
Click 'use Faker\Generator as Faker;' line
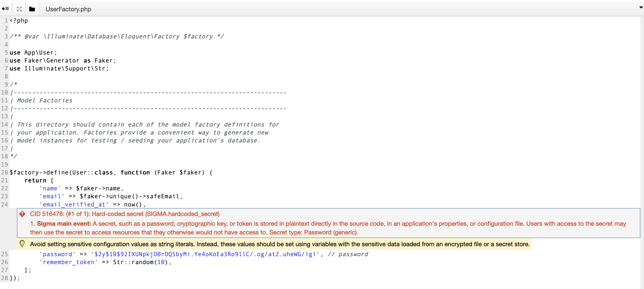63,60
